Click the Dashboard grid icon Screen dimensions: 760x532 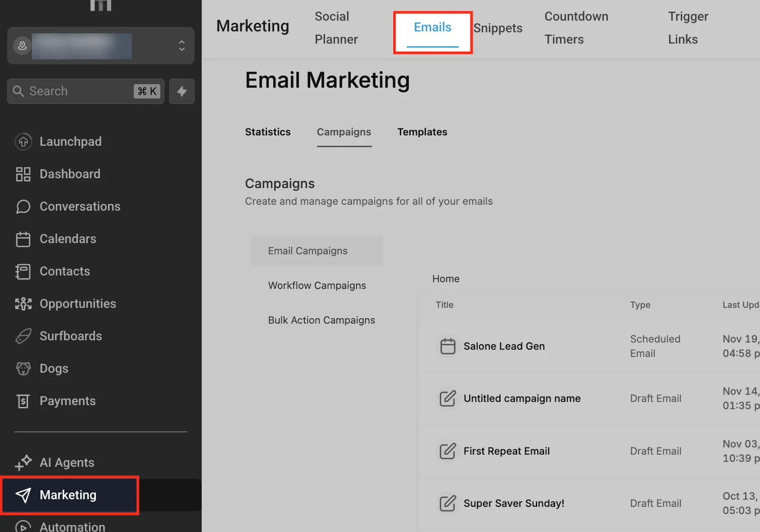pos(23,174)
